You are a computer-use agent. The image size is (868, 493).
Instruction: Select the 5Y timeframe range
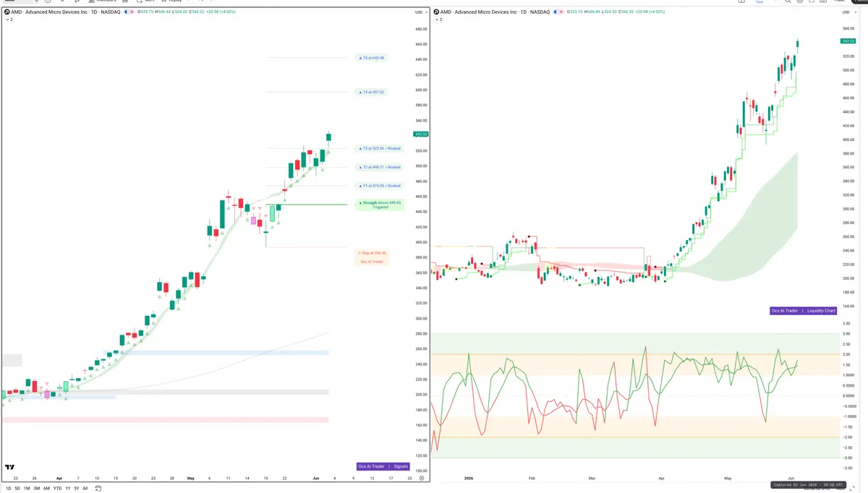click(77, 488)
